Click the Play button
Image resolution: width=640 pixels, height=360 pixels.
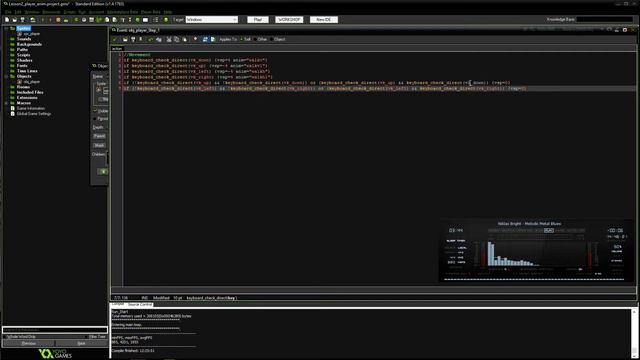coord(258,20)
